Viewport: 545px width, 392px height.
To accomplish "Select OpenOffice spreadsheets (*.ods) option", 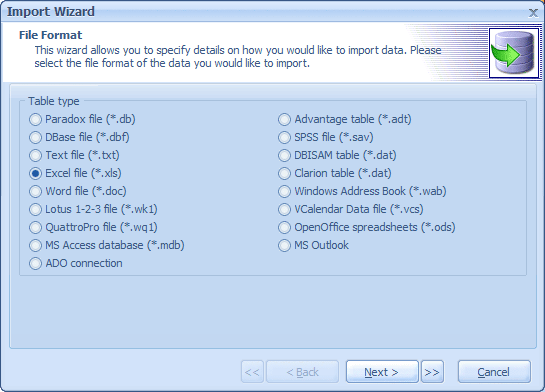I will click(367, 227).
